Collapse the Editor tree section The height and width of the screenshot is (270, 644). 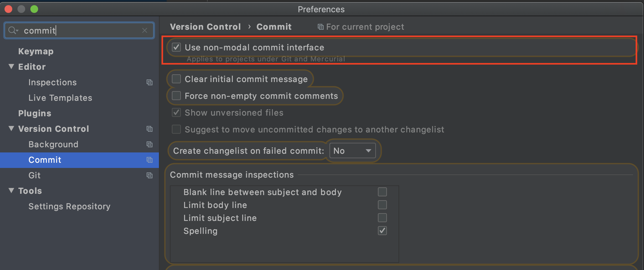point(11,67)
